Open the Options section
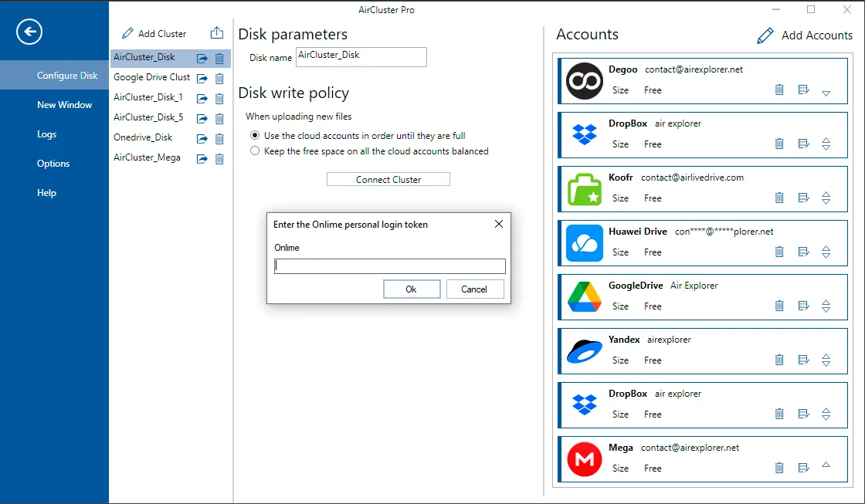The image size is (865, 504). [54, 163]
